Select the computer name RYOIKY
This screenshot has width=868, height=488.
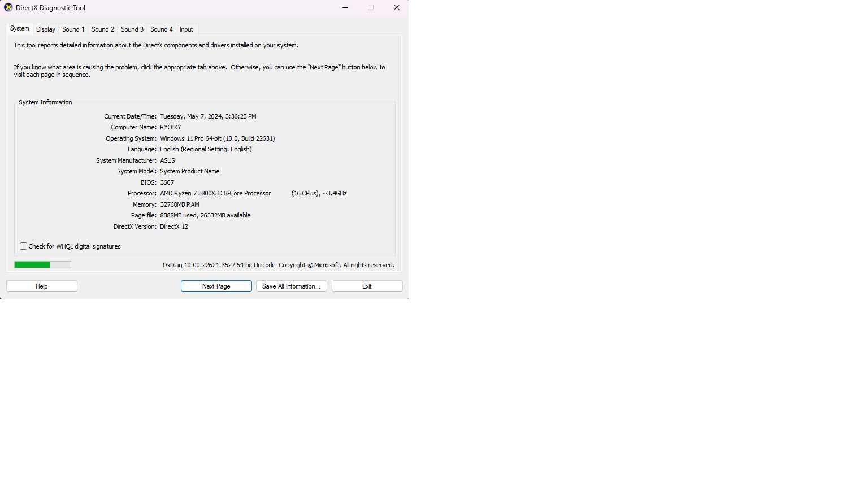pyautogui.click(x=171, y=128)
